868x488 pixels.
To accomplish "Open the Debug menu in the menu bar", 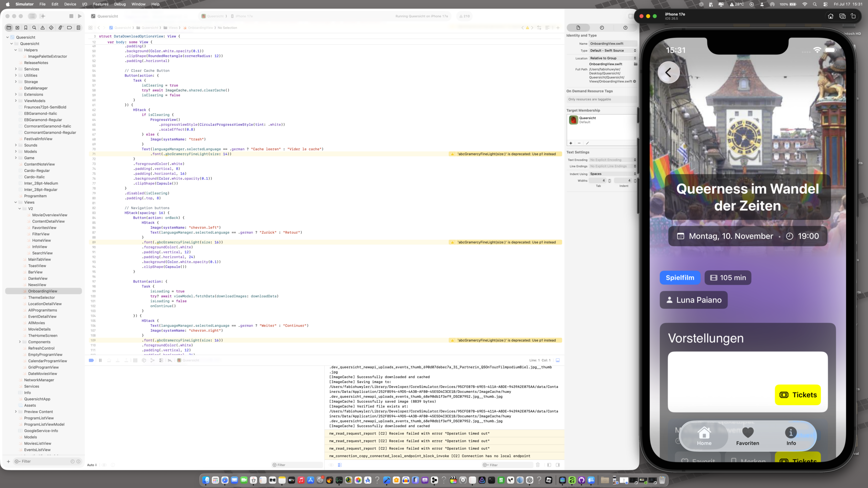I will [x=120, y=4].
